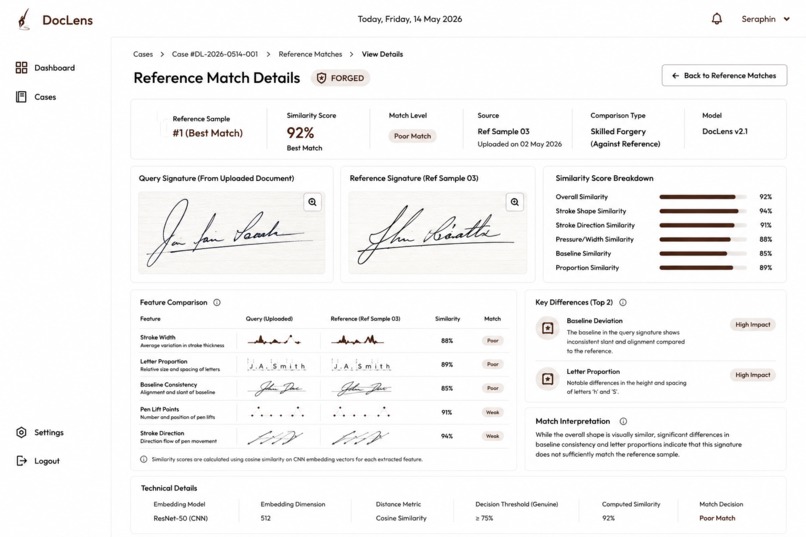Click the reference signature thumbnail
This screenshot has width=806, height=537.
point(437,233)
